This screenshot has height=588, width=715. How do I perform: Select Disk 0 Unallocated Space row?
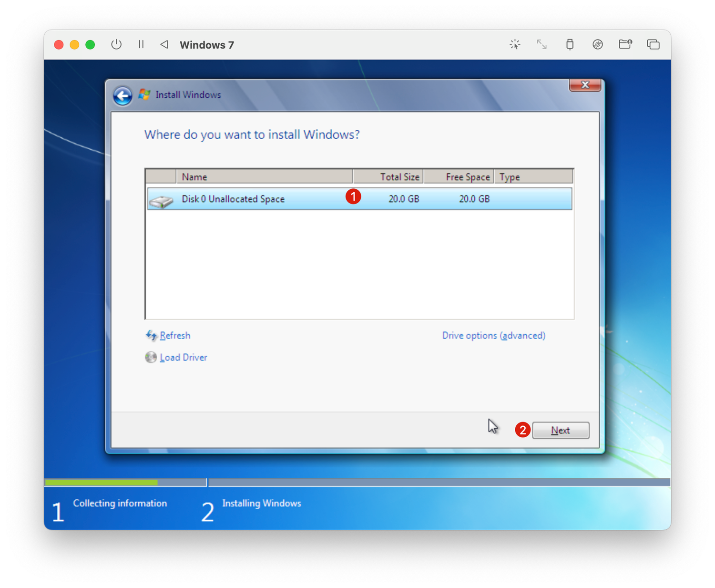click(359, 199)
